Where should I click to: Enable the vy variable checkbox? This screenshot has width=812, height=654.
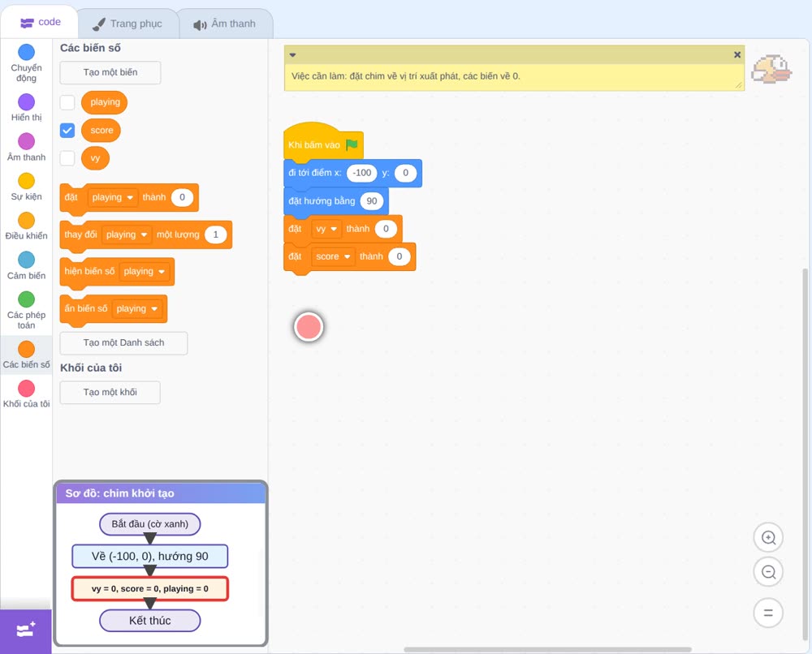point(67,157)
